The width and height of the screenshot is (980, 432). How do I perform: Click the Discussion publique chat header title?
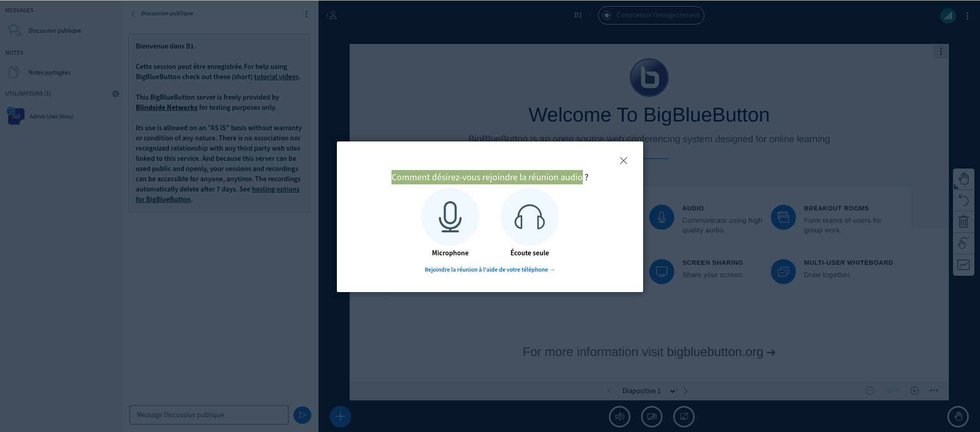point(167,14)
